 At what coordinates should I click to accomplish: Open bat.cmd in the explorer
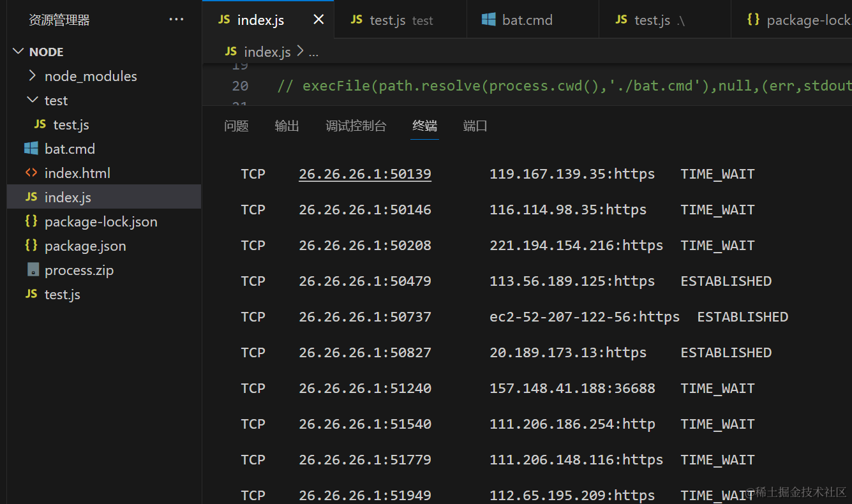click(x=104, y=149)
